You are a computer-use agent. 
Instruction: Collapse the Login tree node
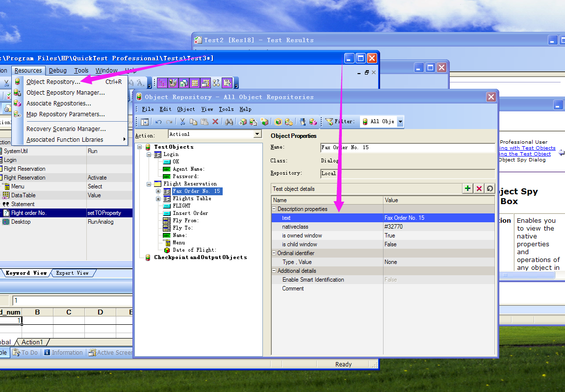tap(149, 155)
